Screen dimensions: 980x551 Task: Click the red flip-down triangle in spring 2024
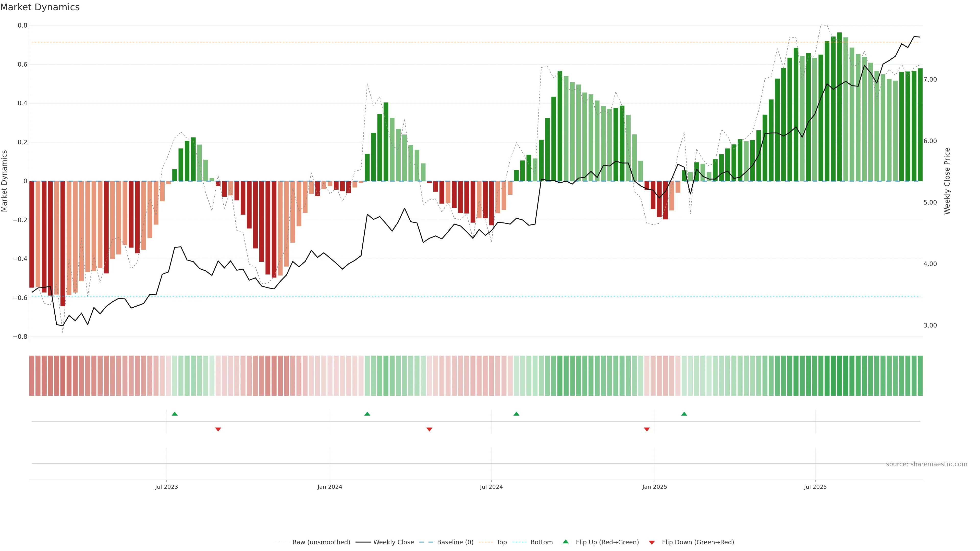[x=430, y=429]
